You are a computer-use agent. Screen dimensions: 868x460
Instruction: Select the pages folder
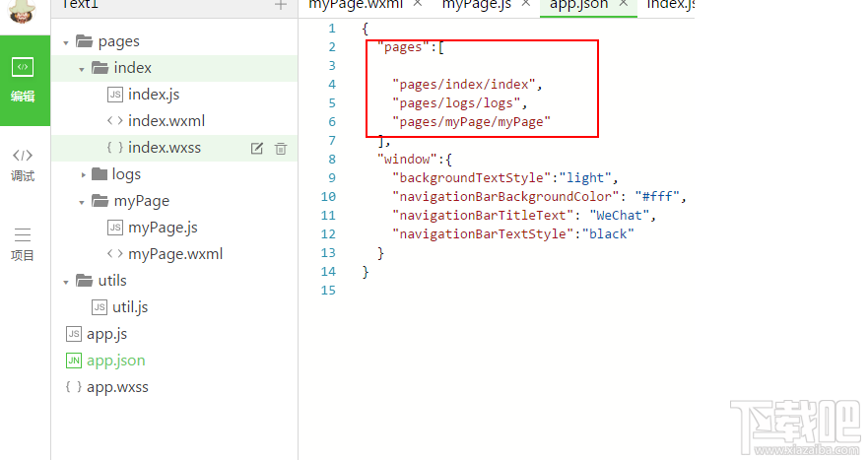[174, 41]
